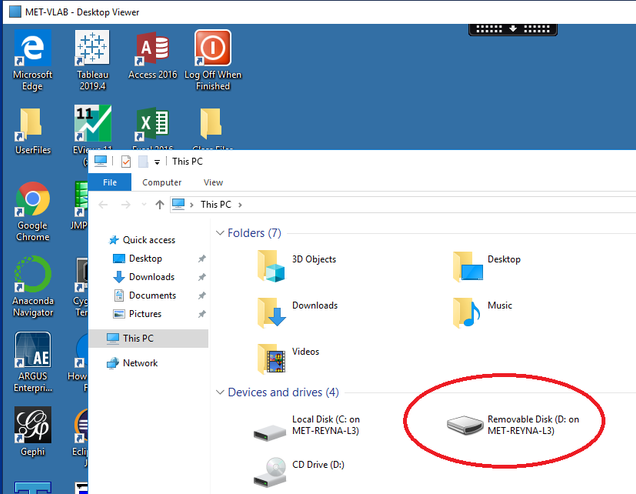The height and width of the screenshot is (494, 636).
Task: Collapse the Folders (7) section
Action: pos(219,233)
